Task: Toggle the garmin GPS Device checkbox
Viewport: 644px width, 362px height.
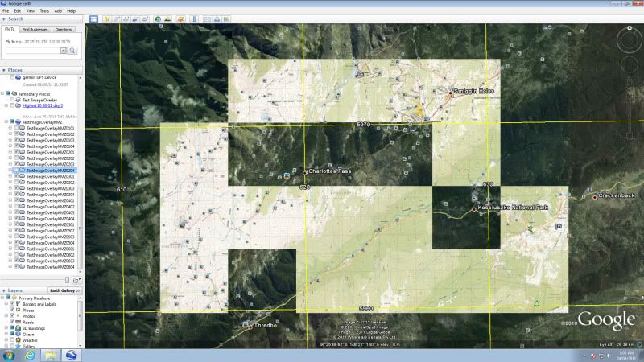Action: click(x=12, y=77)
